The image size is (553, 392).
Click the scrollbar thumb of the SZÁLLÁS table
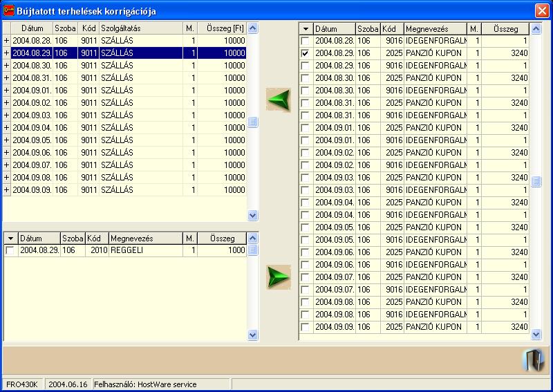tap(252, 122)
